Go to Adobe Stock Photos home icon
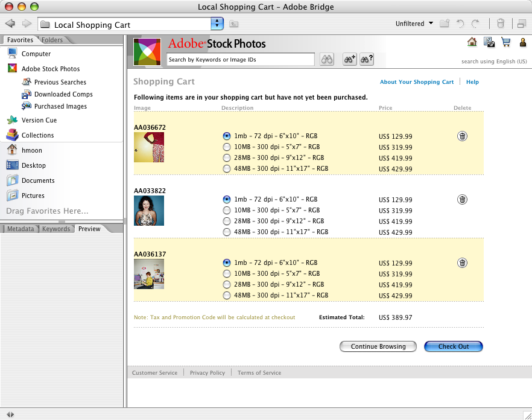 pos(472,42)
